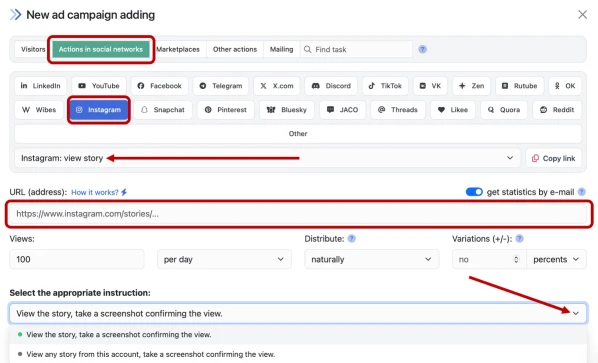
Task: Open the How it works? link
Action: click(99, 192)
